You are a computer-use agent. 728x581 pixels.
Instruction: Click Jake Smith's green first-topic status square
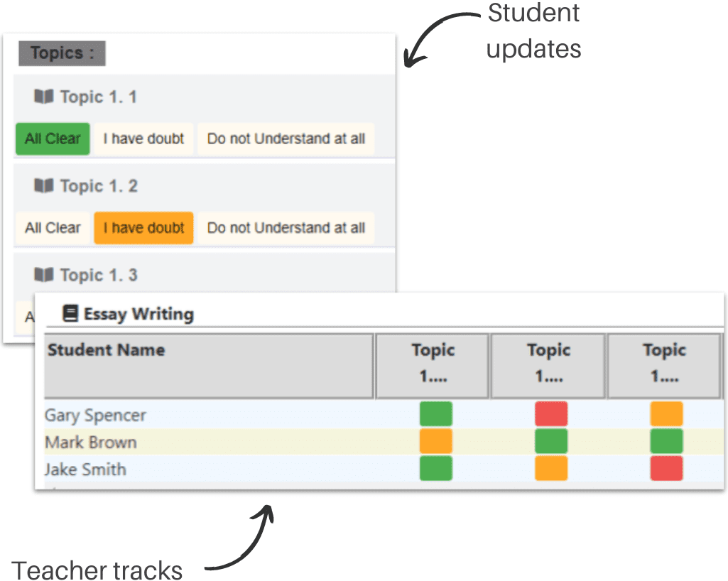pyautogui.click(x=436, y=468)
